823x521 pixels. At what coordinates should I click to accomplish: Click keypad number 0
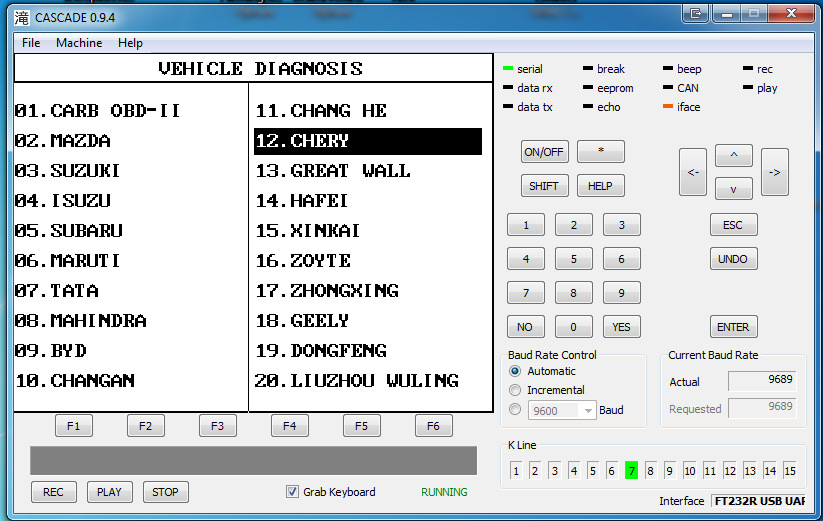click(x=574, y=327)
